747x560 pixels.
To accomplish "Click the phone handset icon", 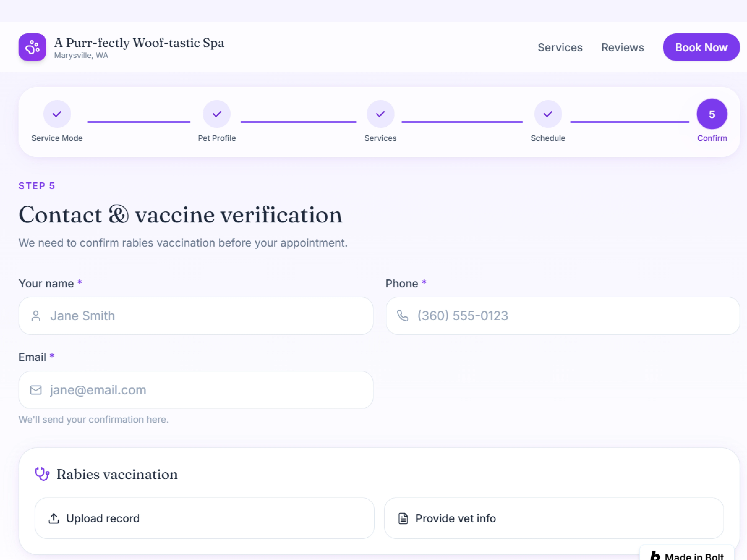I will tap(403, 316).
